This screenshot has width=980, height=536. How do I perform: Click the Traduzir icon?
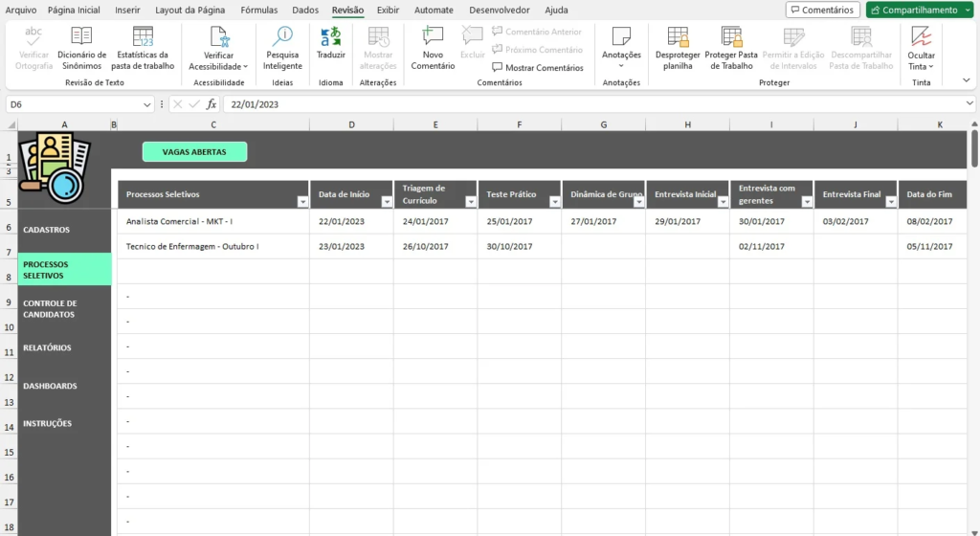[331, 37]
